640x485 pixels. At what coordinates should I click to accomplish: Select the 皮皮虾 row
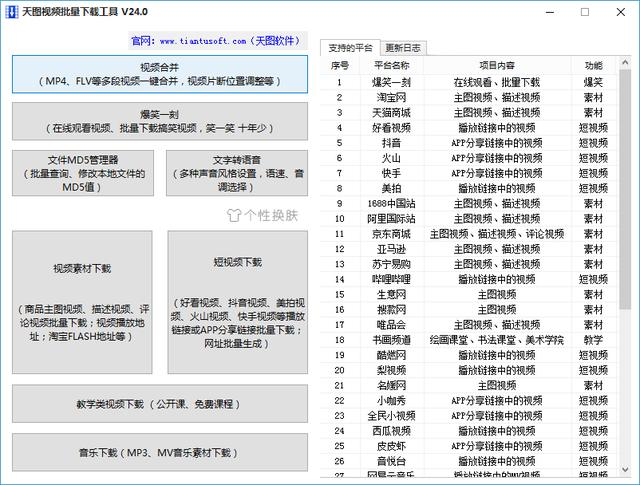[469, 446]
